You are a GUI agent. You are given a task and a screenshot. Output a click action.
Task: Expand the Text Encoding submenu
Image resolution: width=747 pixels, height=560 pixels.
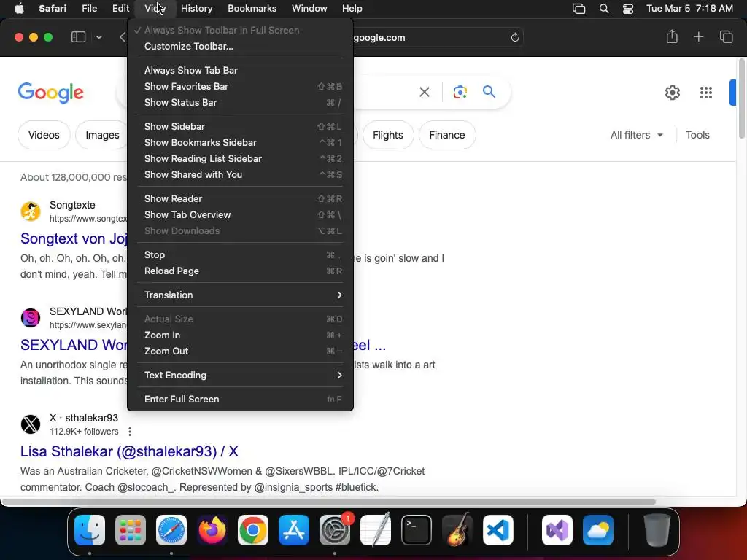240,376
